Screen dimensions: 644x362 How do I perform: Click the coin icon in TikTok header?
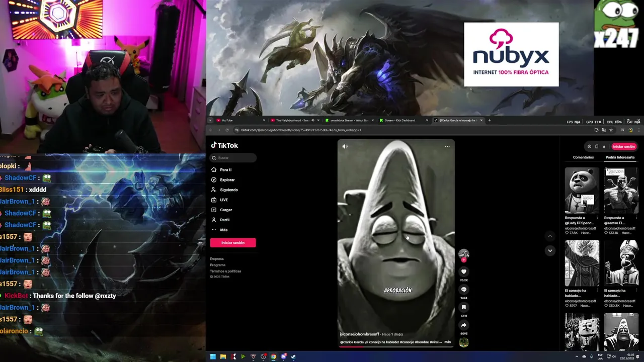click(589, 147)
